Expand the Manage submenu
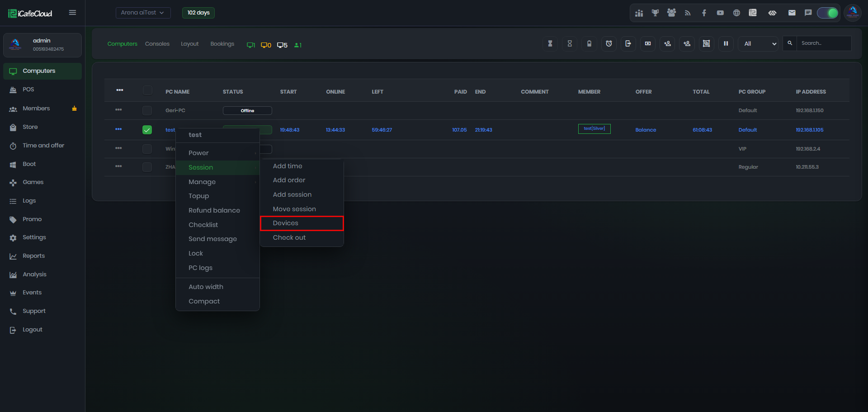 click(x=217, y=182)
